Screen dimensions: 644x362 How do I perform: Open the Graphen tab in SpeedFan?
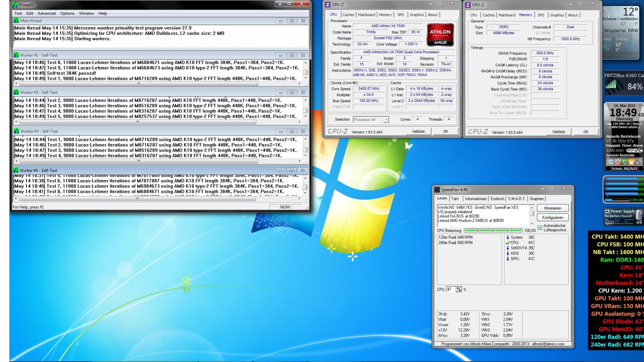click(537, 199)
